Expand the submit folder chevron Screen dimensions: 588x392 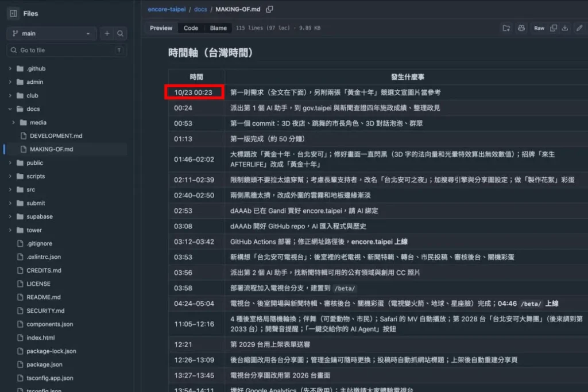click(x=10, y=203)
